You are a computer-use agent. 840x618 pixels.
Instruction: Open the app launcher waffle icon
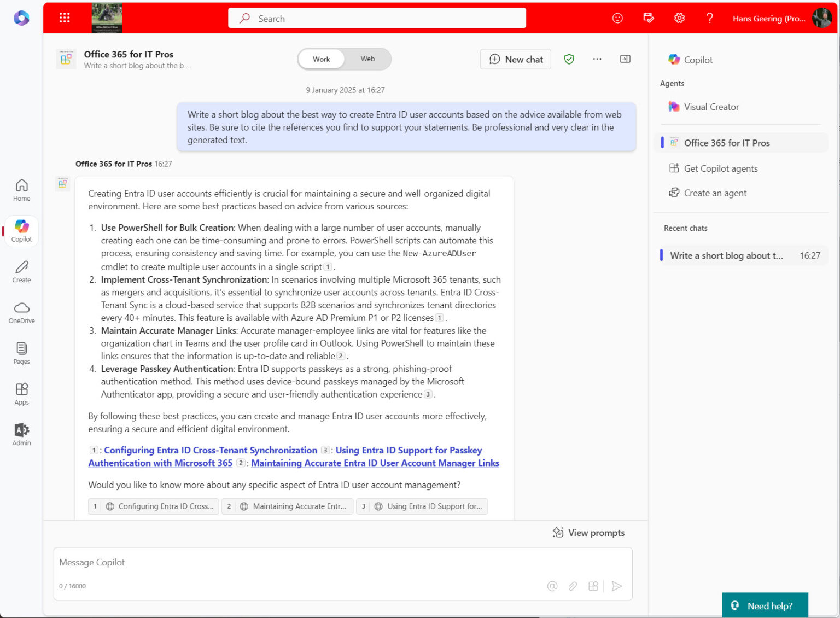pyautogui.click(x=65, y=18)
